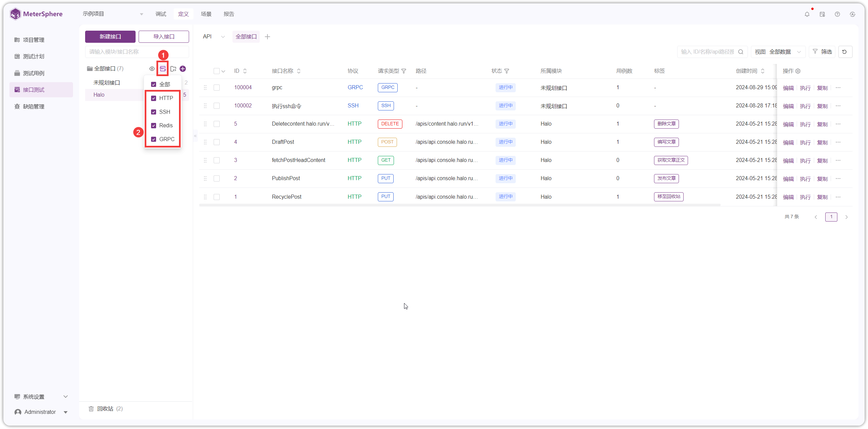Tick the checkbox of the DraftPost row
The width and height of the screenshot is (868, 429).
[x=217, y=142]
